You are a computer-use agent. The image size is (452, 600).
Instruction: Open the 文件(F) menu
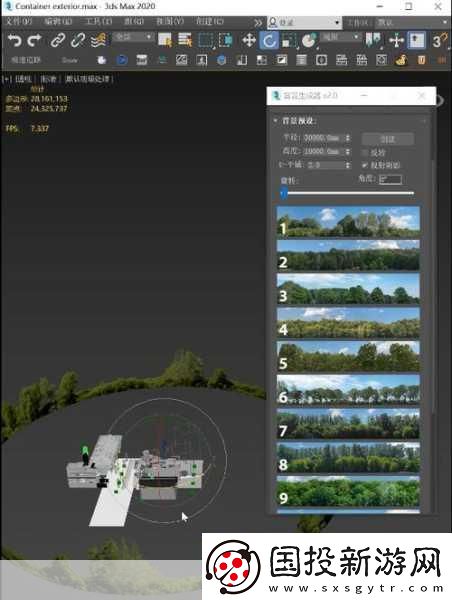19,21
